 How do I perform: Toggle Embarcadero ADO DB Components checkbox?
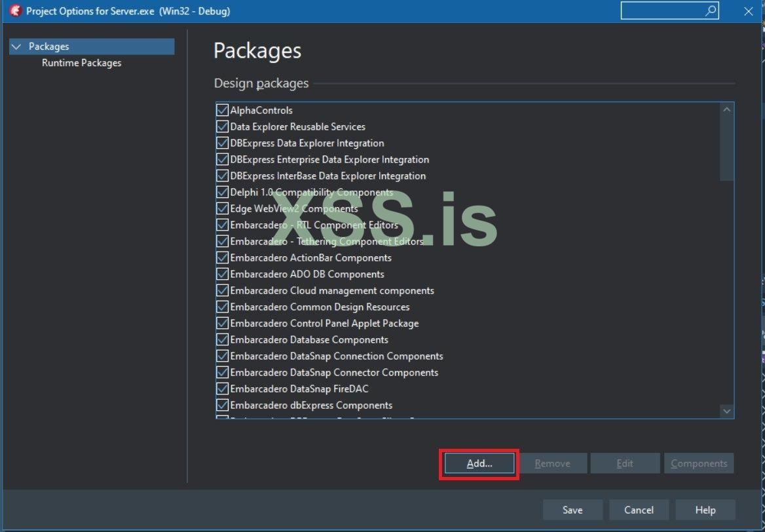(222, 274)
